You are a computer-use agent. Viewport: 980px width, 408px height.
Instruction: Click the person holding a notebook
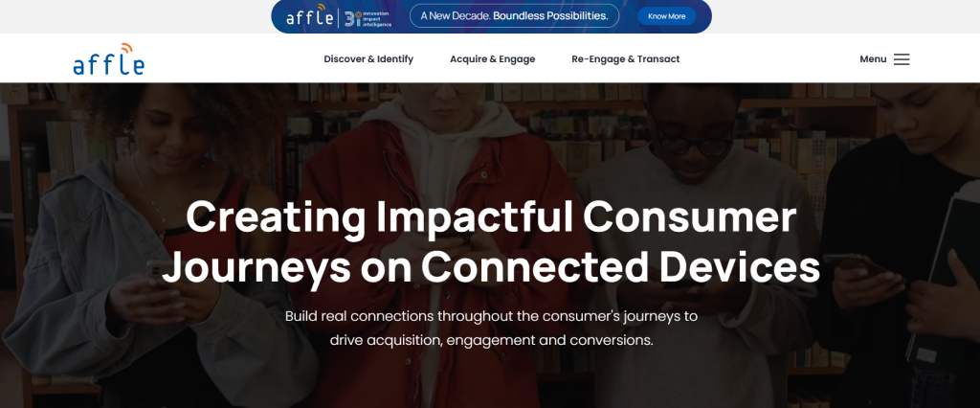906,250
